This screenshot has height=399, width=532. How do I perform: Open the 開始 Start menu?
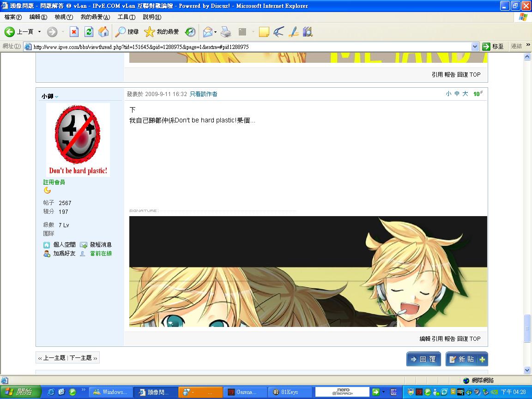20,392
